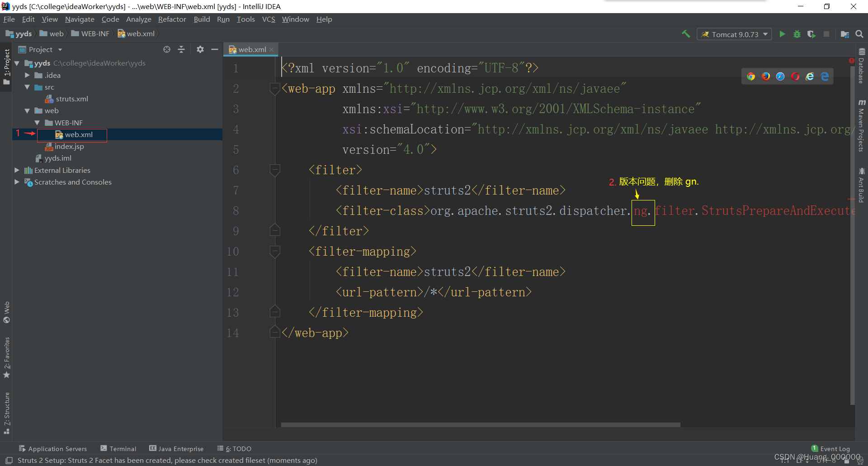Collapse all in Project panel
Viewport: 868px width, 466px height.
(x=181, y=49)
